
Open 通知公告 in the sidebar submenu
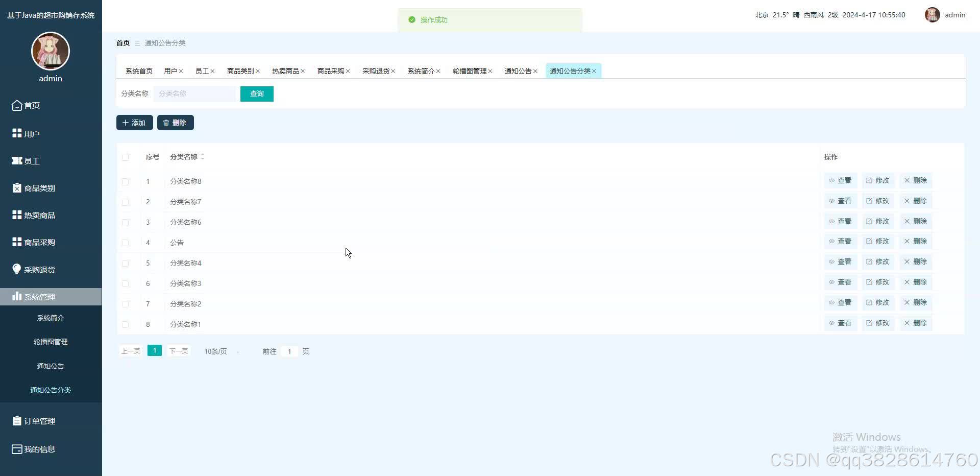pos(51,366)
